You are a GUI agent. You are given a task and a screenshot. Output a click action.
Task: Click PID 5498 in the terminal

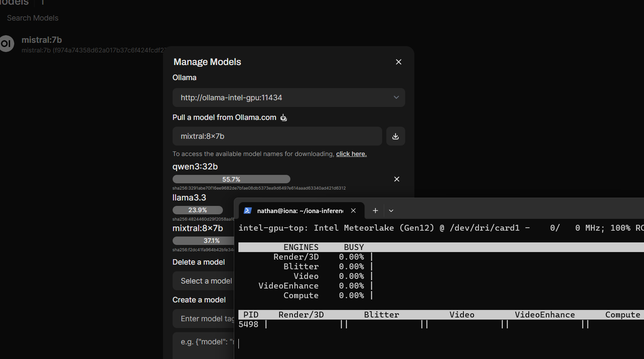248,324
